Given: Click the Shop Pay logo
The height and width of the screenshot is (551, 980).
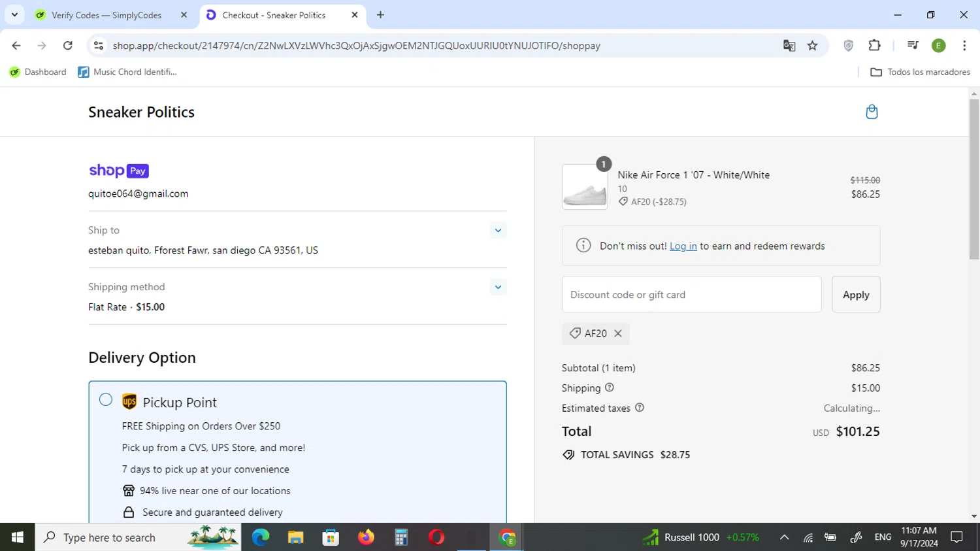Looking at the screenshot, I should pos(119,171).
